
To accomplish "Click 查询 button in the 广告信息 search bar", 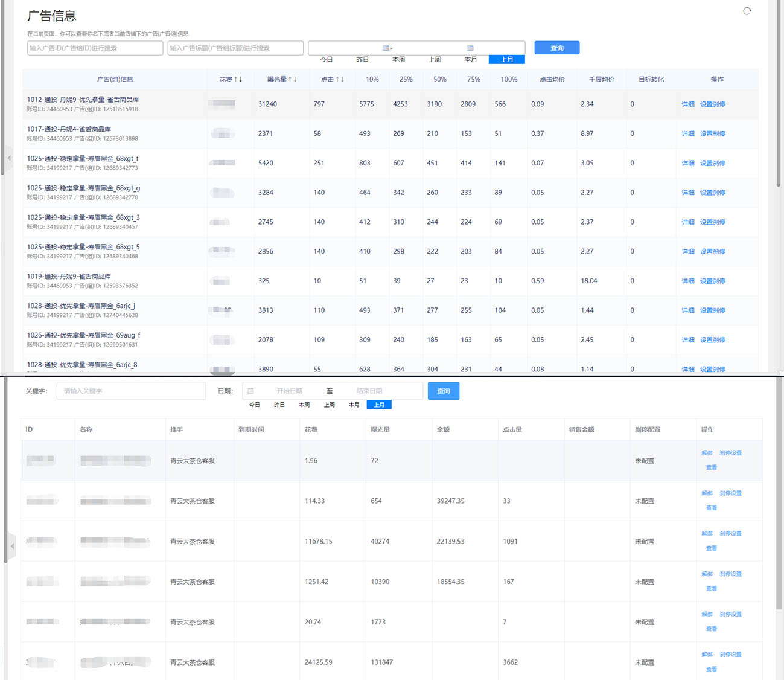I will click(x=556, y=48).
